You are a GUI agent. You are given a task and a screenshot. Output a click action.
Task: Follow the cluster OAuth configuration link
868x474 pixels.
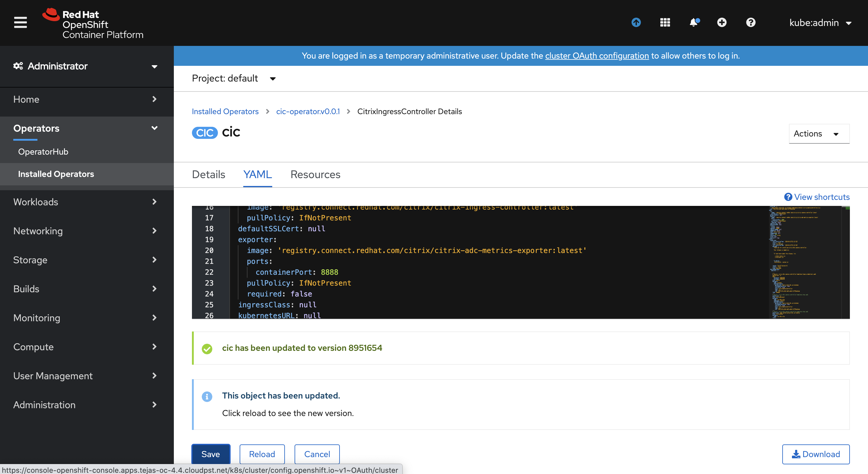point(597,56)
